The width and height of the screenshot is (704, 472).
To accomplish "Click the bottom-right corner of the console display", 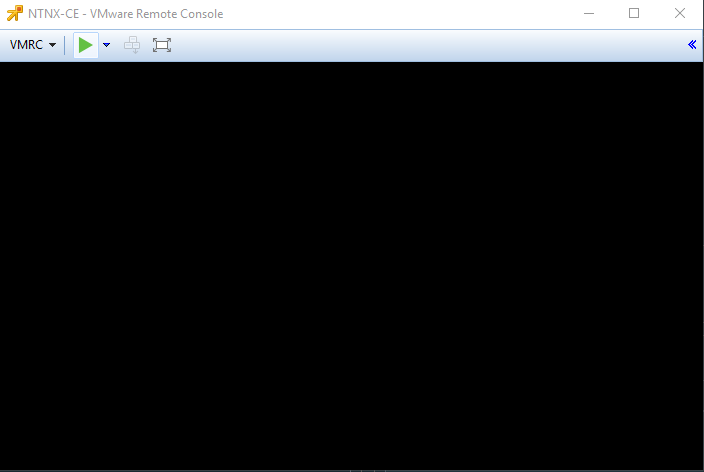I will point(699,466).
